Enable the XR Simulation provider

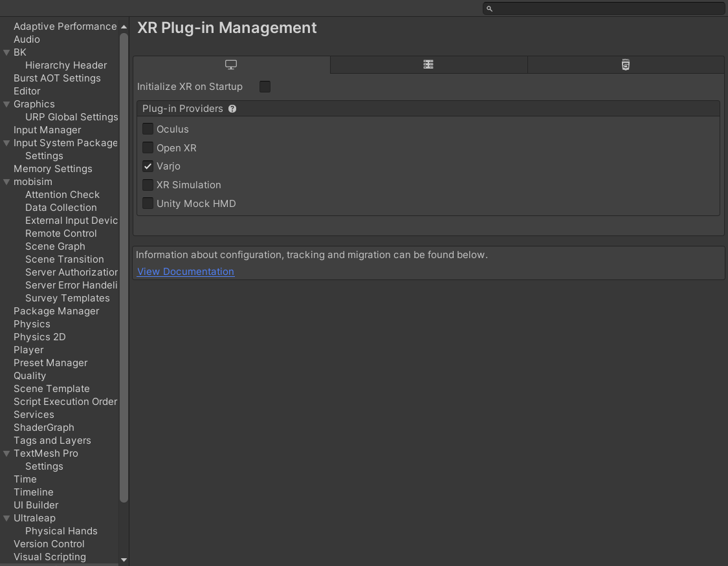point(148,184)
